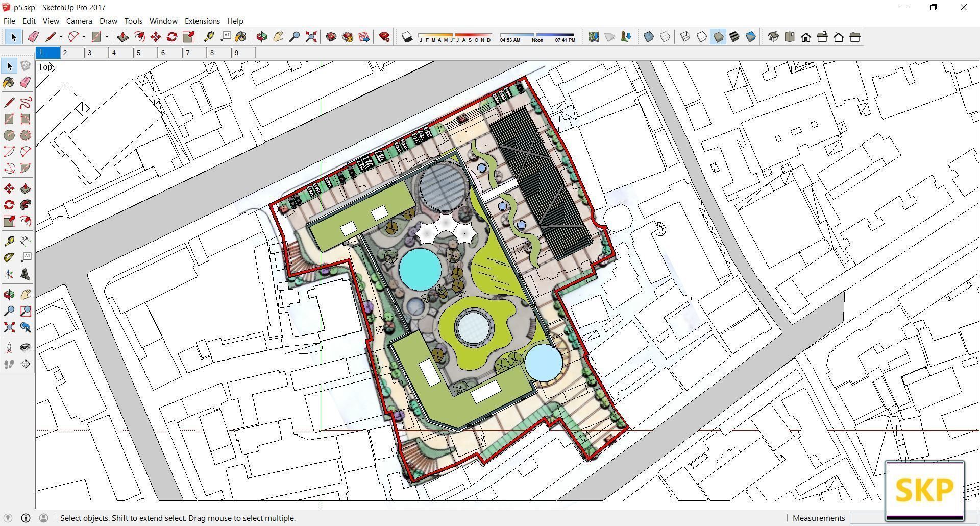Screen dimensions: 980x526
Task: Click the user account button in status bar
Action: 44,518
